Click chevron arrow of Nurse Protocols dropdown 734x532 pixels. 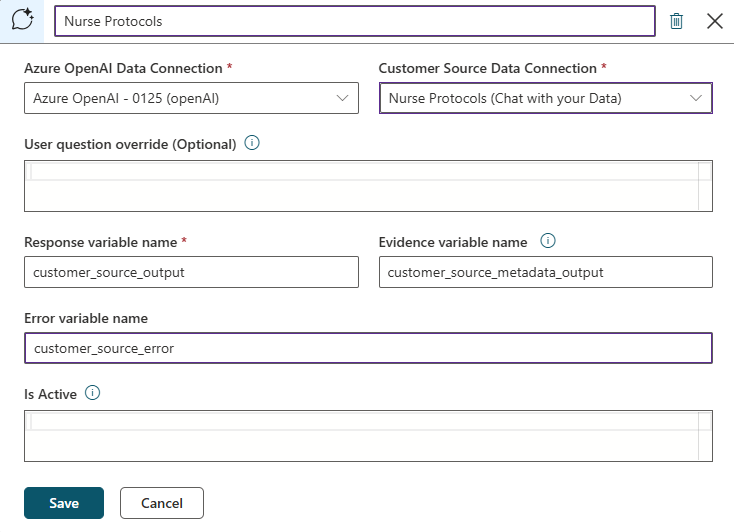696,98
